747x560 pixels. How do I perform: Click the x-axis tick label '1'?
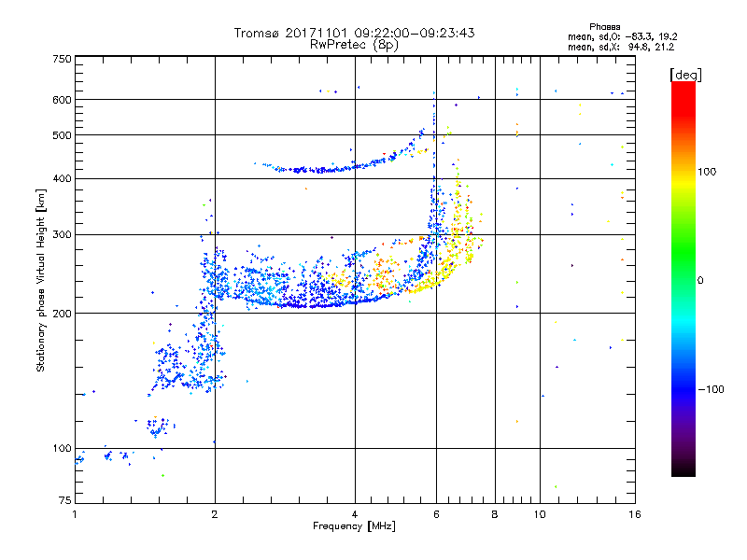(75, 514)
